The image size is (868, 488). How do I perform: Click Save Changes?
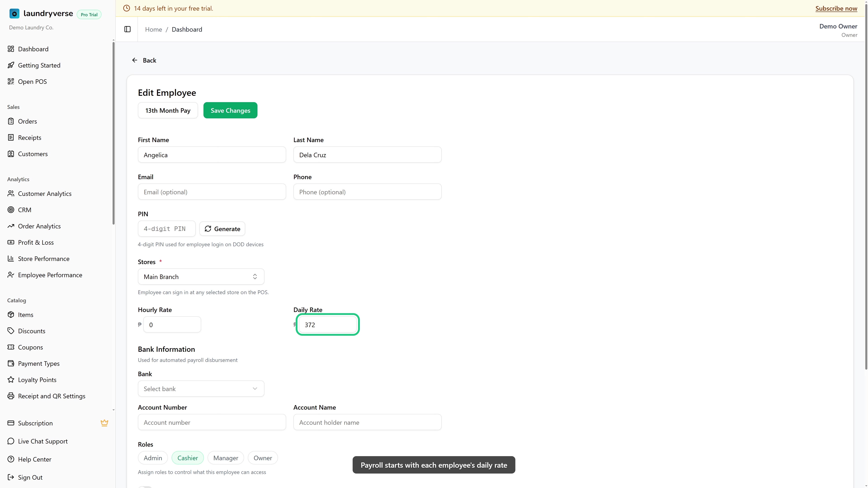tap(231, 110)
